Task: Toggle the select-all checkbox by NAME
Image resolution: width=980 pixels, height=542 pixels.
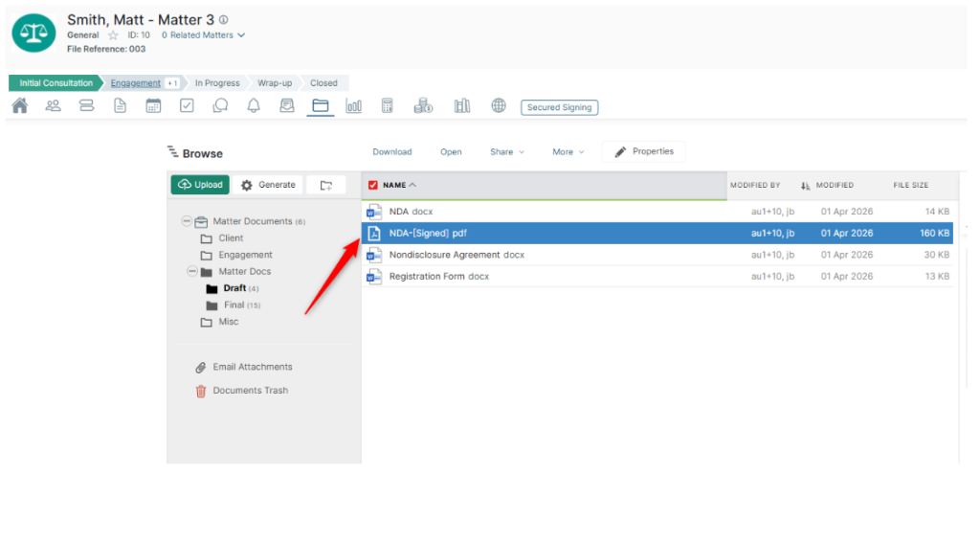Action: [x=373, y=185]
